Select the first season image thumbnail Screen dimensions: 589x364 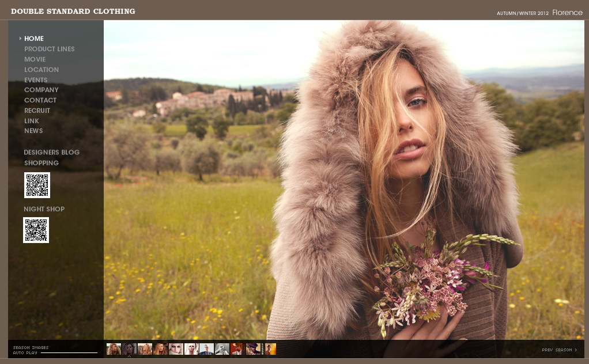coord(114,349)
